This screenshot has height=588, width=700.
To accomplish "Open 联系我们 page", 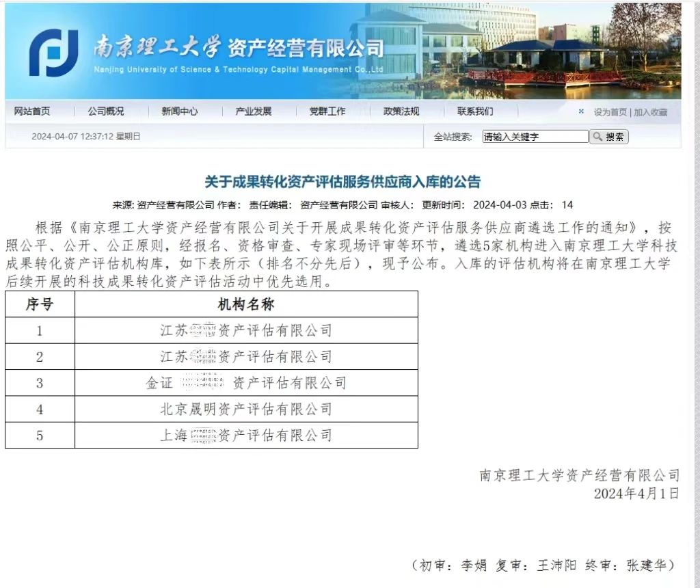I will (x=476, y=111).
